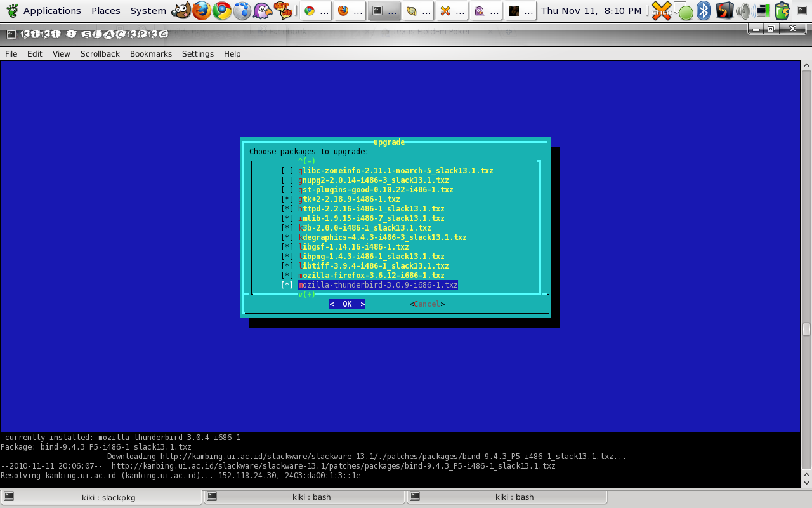Uncheck the mozilla-firefox-3.6.12 checkbox
The width and height of the screenshot is (812, 508).
pyautogui.click(x=287, y=276)
